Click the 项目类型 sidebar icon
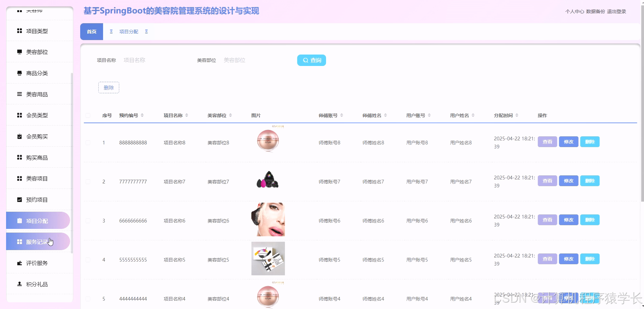The image size is (644, 309). pos(20,31)
